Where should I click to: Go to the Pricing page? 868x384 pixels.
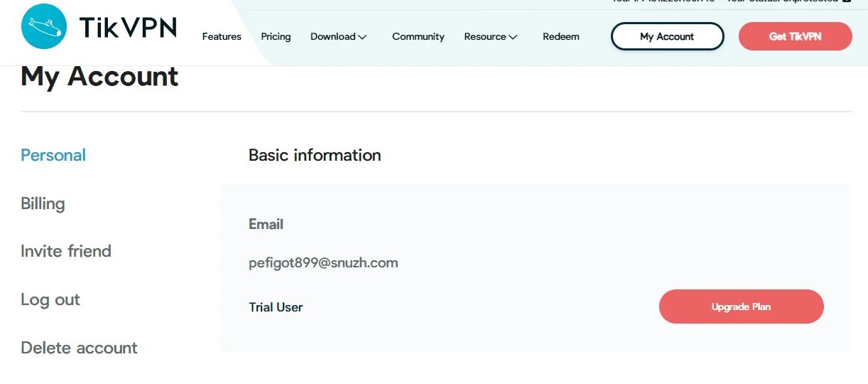[x=276, y=36]
